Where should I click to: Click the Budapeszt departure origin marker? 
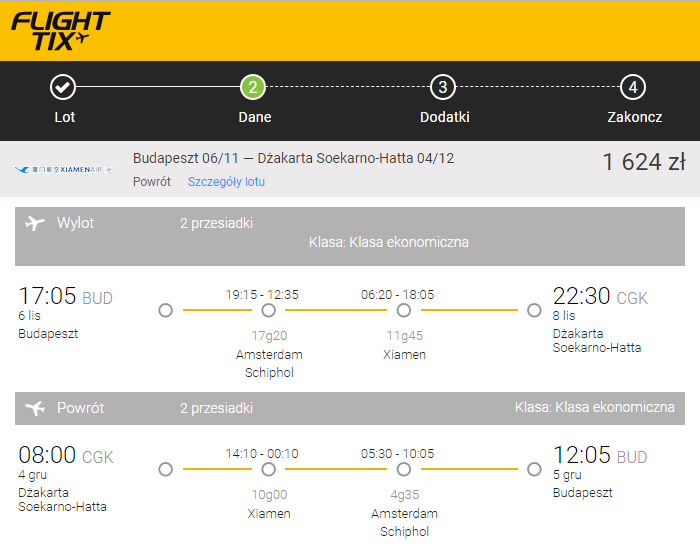166,310
